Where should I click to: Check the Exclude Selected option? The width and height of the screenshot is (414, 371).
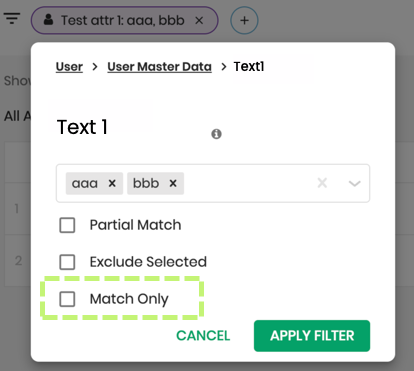pyautogui.click(x=67, y=262)
